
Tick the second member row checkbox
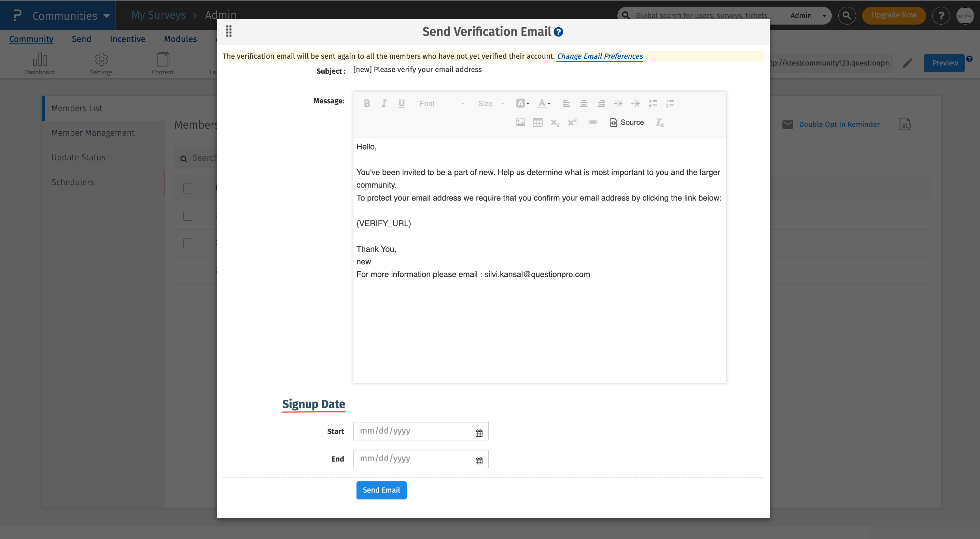pos(188,216)
